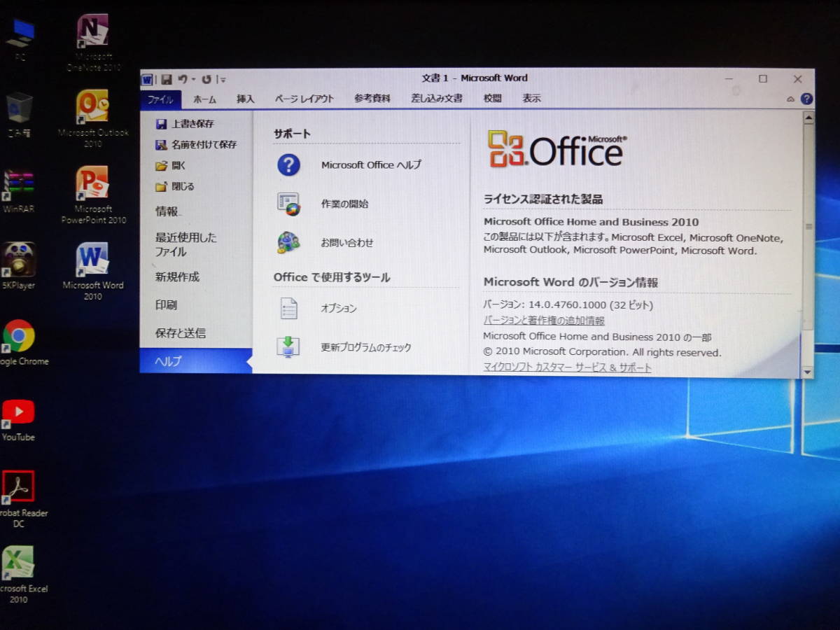The width and height of the screenshot is (840, 630).
Task: Open the バージョンと著作権の追加情報 link
Action: 544,321
